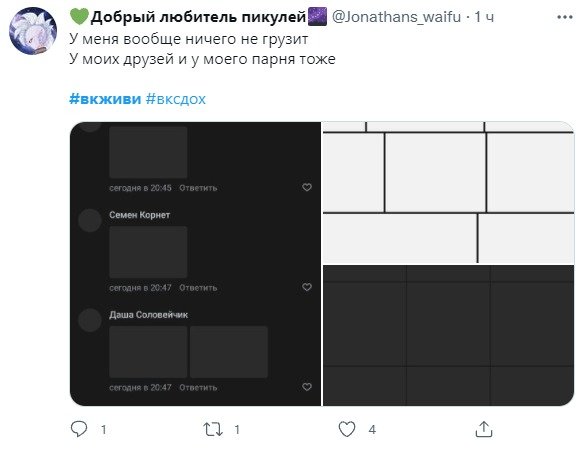
Task: Open the Добрый любитель пикулей display name
Action: tap(198, 17)
